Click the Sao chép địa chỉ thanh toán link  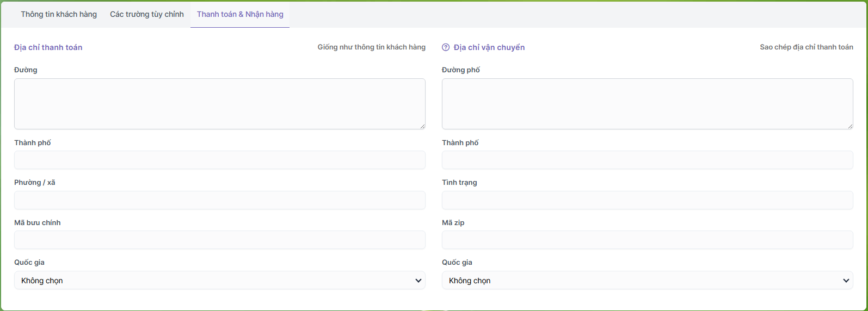pos(806,47)
